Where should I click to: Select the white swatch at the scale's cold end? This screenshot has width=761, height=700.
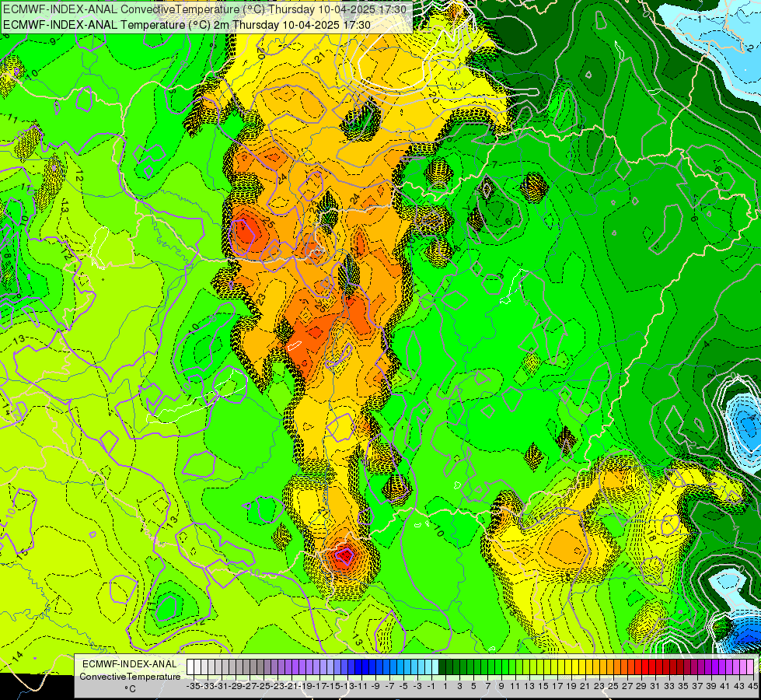coord(190,667)
